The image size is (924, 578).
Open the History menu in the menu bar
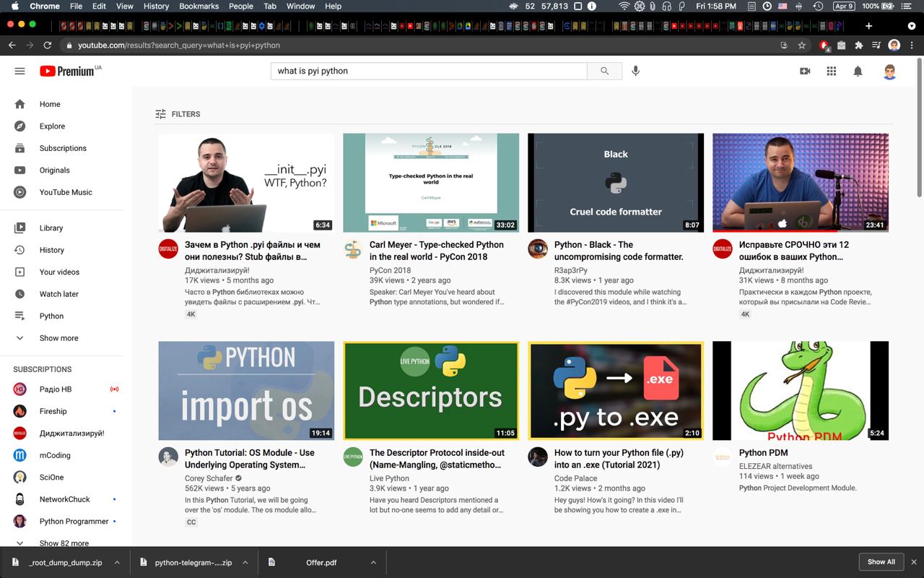coord(156,6)
